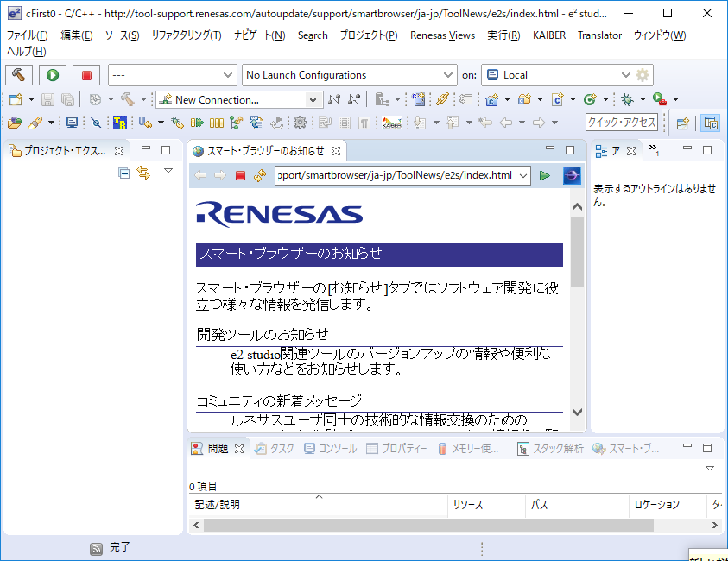Open the プロジェクト(P) menu

click(x=369, y=35)
